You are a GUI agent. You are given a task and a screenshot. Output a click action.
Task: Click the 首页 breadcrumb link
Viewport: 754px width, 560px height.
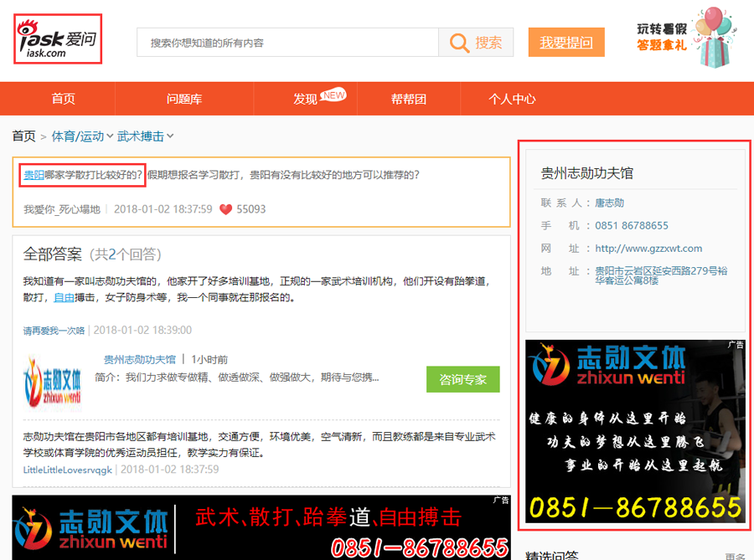coord(24,136)
